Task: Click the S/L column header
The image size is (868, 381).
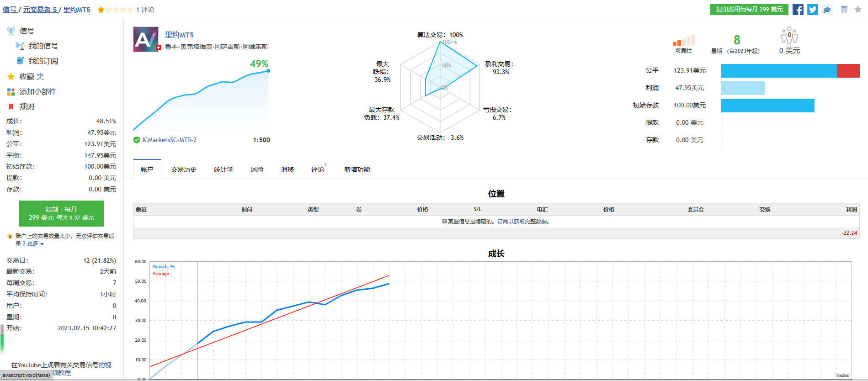Action: coord(478,210)
